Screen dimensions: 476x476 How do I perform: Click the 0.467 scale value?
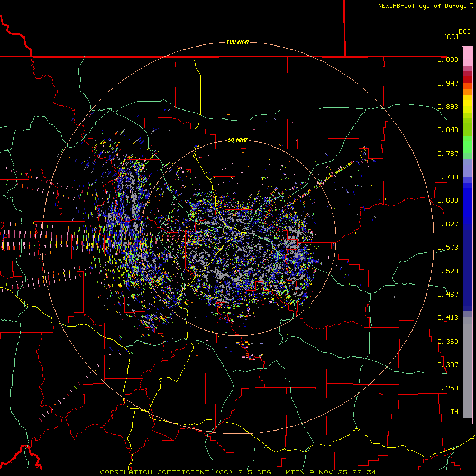[x=448, y=295]
